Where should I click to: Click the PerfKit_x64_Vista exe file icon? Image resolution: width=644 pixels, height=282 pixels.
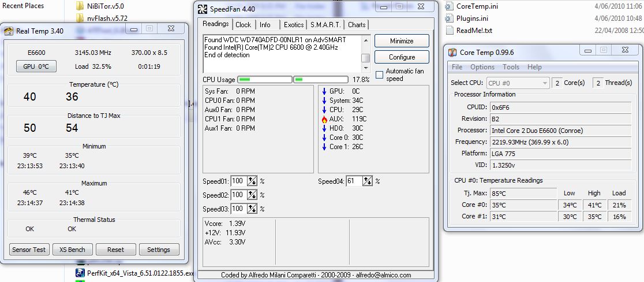click(80, 273)
